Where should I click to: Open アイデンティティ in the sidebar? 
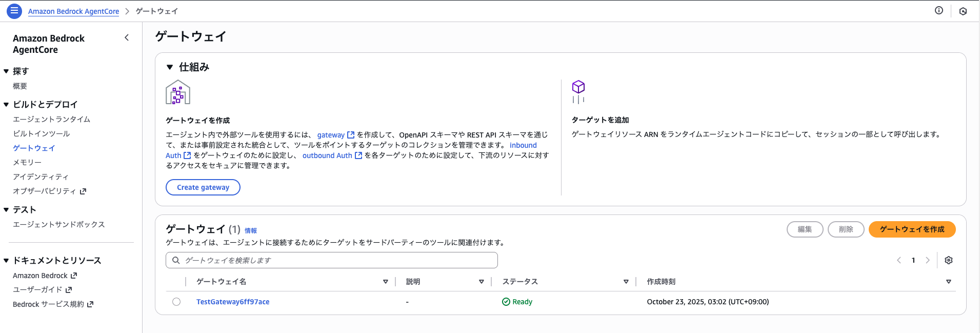41,177
